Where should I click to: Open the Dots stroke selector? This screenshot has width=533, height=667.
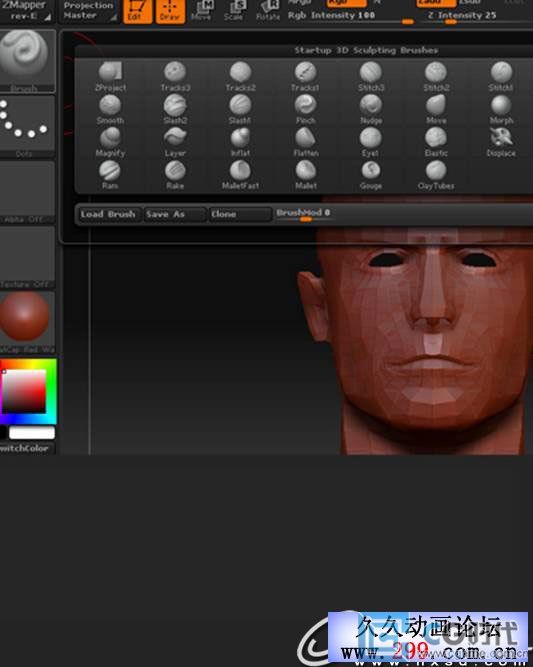pyautogui.click(x=27, y=126)
